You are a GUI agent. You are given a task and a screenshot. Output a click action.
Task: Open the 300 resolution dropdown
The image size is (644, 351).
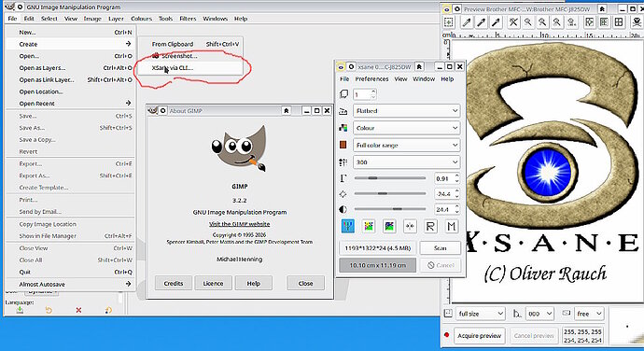(x=407, y=161)
